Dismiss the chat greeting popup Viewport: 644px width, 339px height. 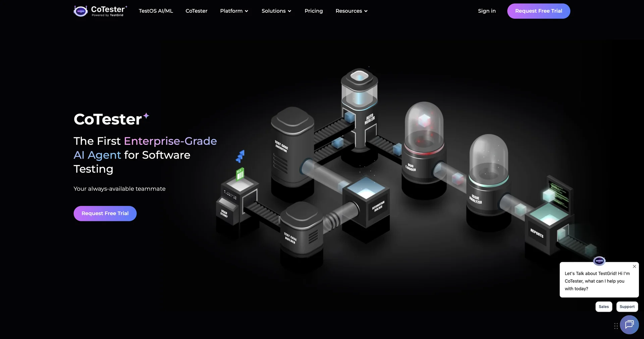pyautogui.click(x=634, y=266)
